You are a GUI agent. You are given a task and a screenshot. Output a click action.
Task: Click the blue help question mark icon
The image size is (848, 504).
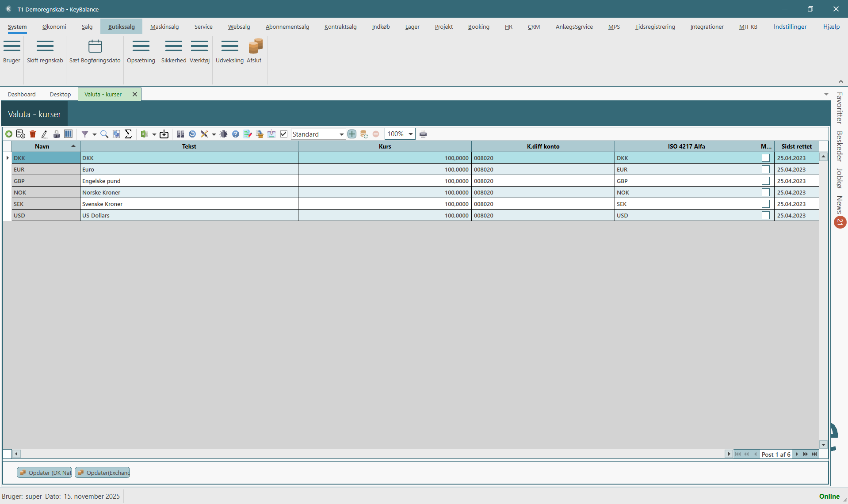236,134
